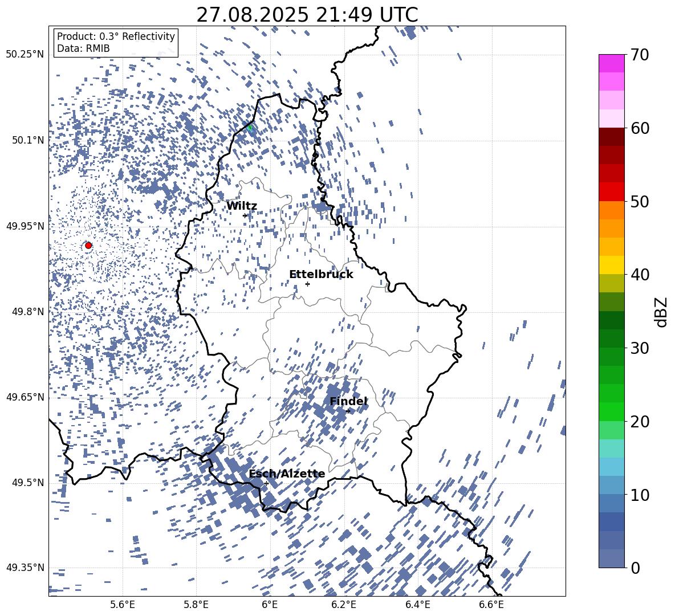The image size is (675, 616).
Task: Click the 50 tick on colorbar
Action: coord(639,202)
